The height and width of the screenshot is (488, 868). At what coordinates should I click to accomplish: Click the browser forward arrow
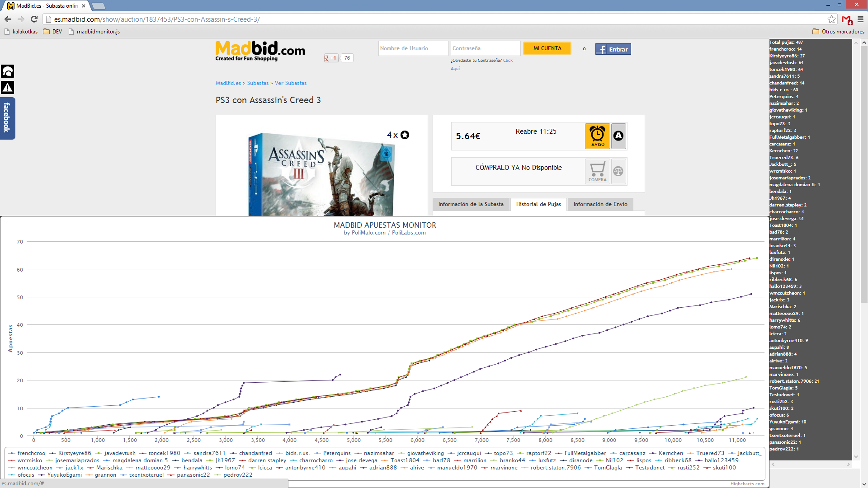click(x=21, y=19)
